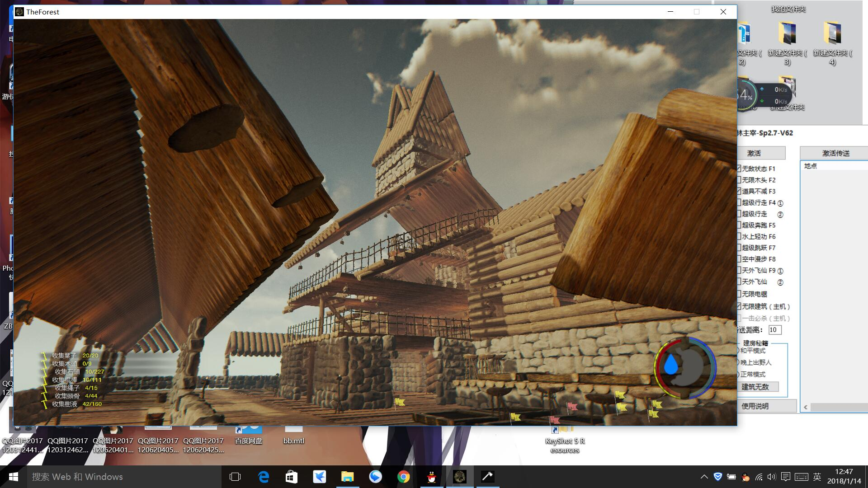Open the blue round browser taskbar icon
Image resolution: width=868 pixels, height=488 pixels.
click(375, 477)
